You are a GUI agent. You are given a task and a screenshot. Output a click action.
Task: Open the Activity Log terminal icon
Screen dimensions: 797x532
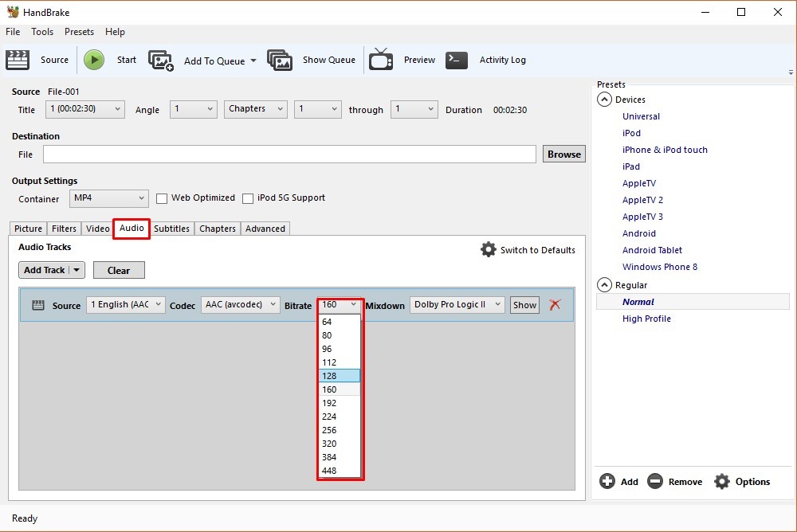457,60
